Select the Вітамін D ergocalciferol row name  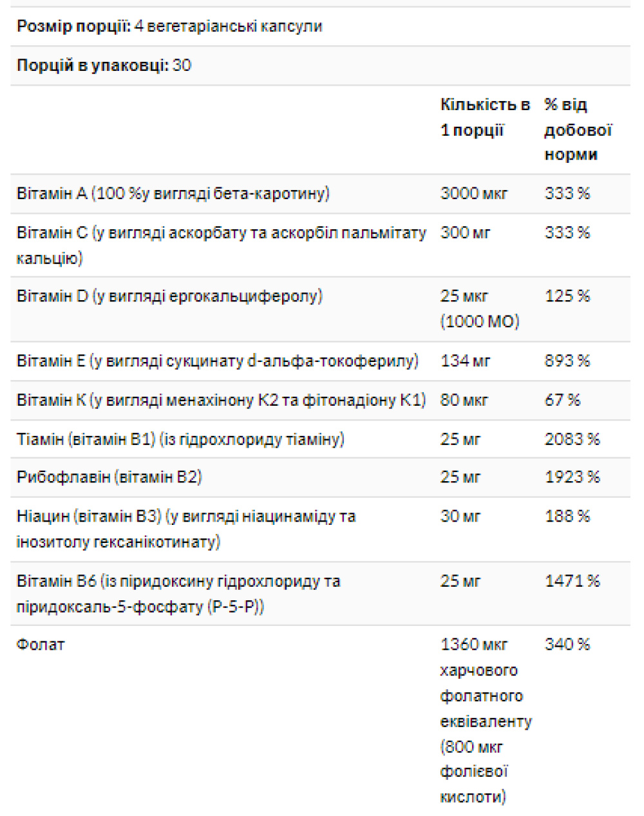(169, 296)
